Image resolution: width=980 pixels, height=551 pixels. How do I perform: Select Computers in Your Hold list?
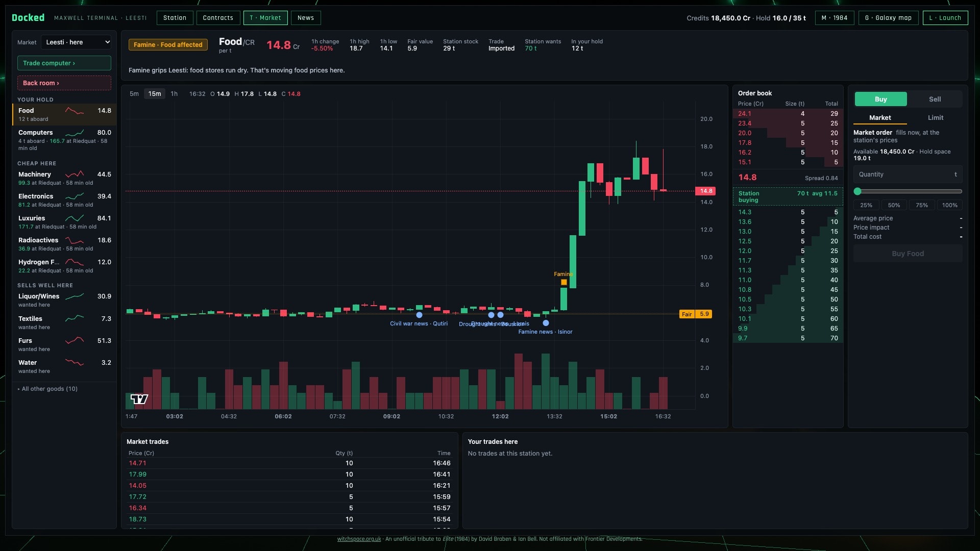(x=64, y=140)
